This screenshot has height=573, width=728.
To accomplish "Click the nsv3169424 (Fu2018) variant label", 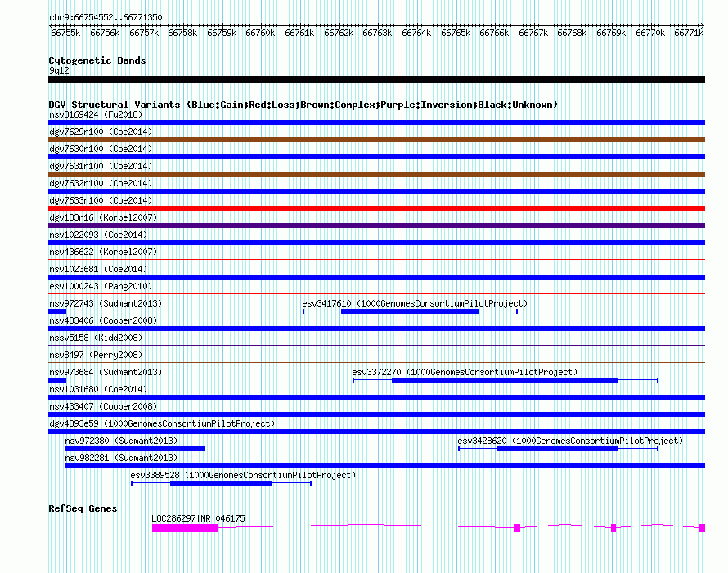I will [96, 114].
